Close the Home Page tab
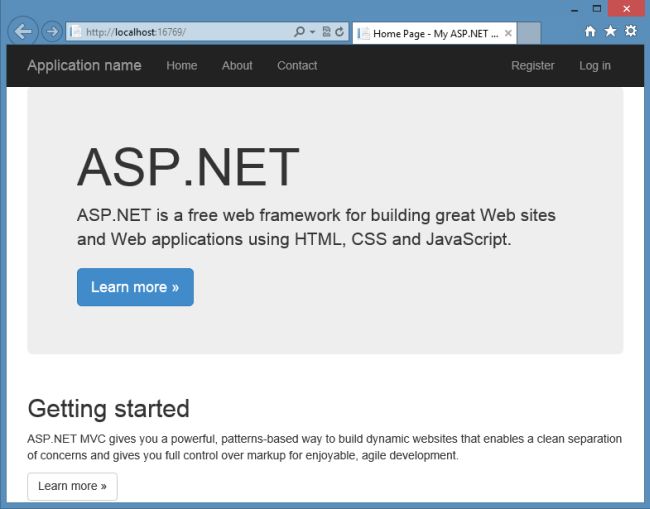The image size is (650, 509). coord(508,34)
